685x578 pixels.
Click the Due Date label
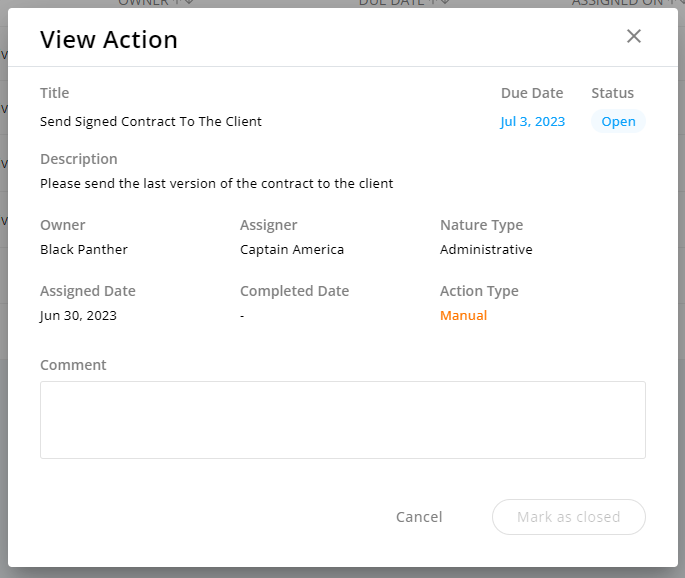pos(532,93)
